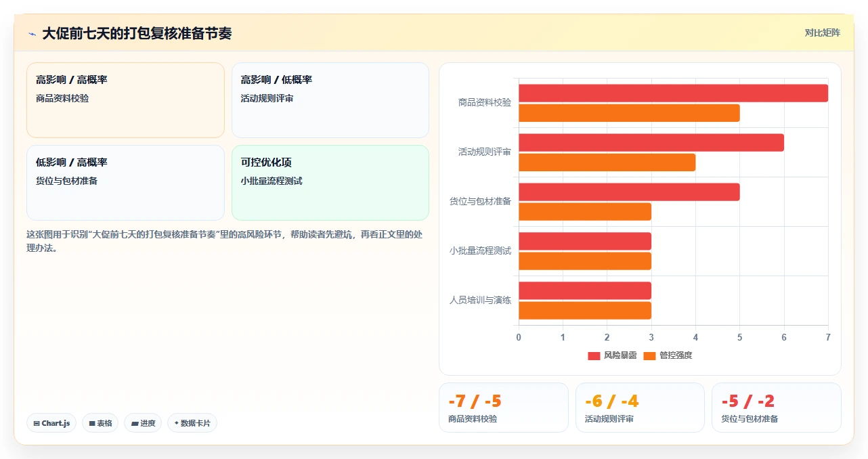The image size is (868, 459).
Task: Click the orange 人员培训与演练 bar
Action: pos(585,311)
